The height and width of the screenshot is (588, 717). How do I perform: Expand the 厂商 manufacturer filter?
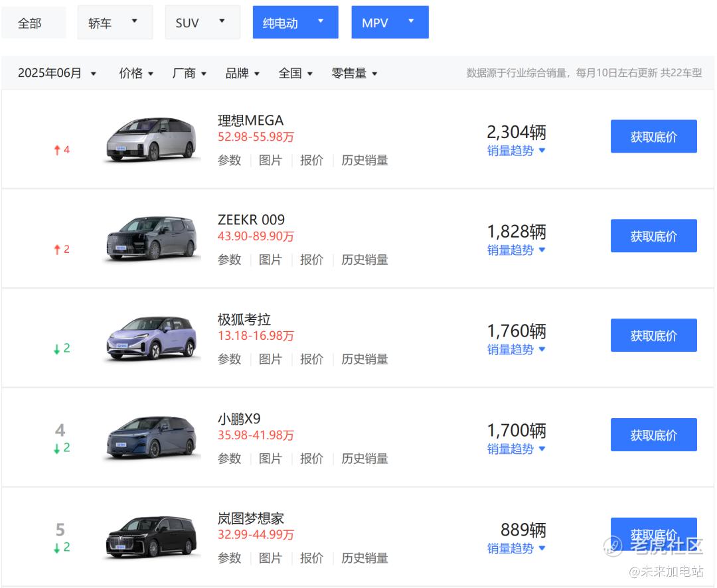coord(189,73)
